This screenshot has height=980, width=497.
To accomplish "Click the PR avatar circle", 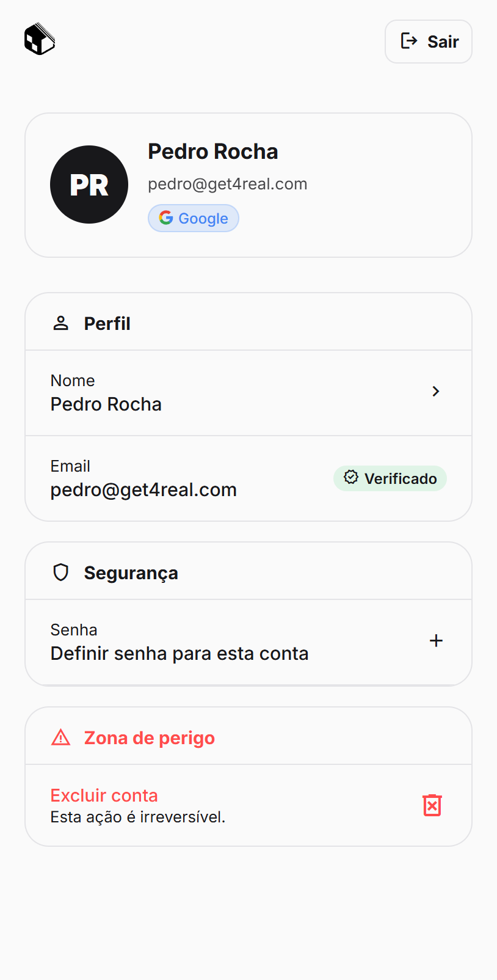I will (89, 185).
